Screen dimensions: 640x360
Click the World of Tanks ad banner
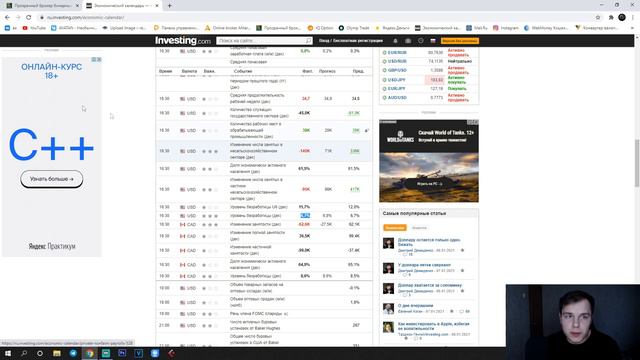pos(429,161)
